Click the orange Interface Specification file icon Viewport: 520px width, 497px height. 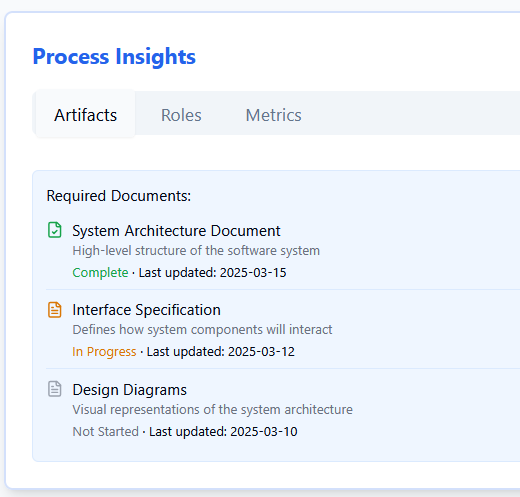point(55,310)
